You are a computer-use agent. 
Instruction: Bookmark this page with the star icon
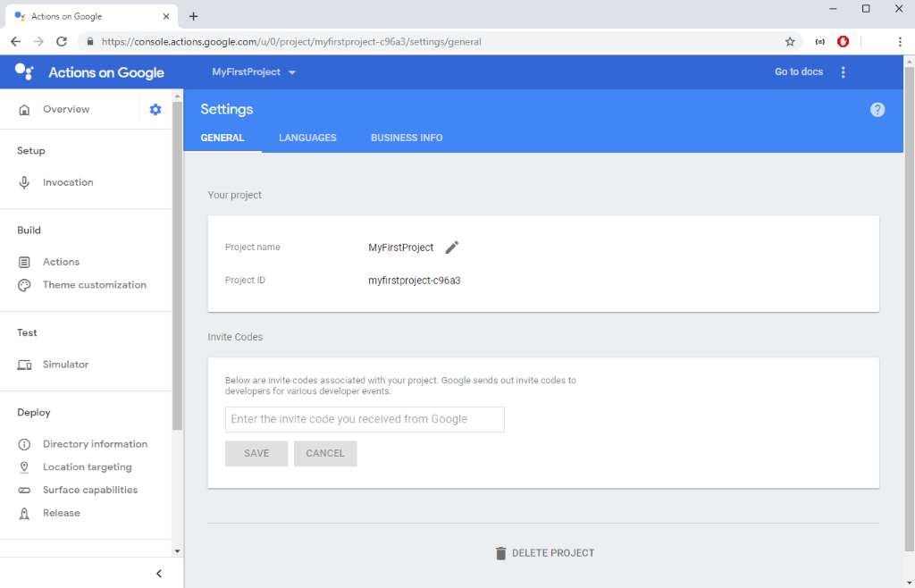coord(790,41)
